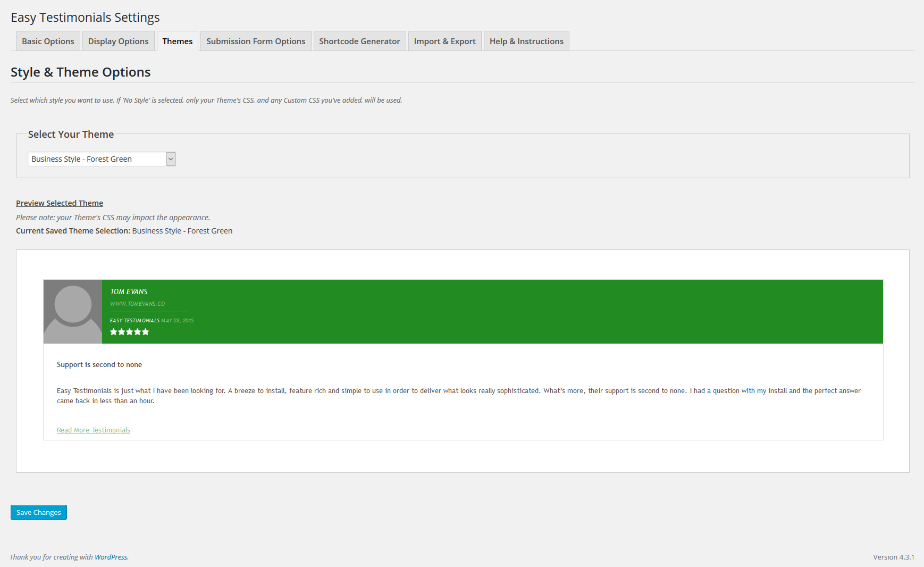Click the May 28, 2015 testimonial date
The width and height of the screenshot is (924, 567).
pos(178,321)
